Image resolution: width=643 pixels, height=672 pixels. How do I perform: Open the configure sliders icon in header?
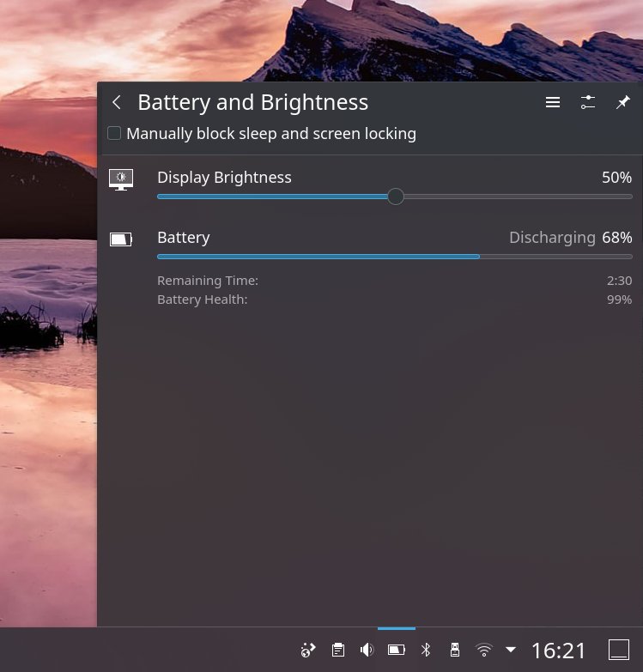point(588,102)
